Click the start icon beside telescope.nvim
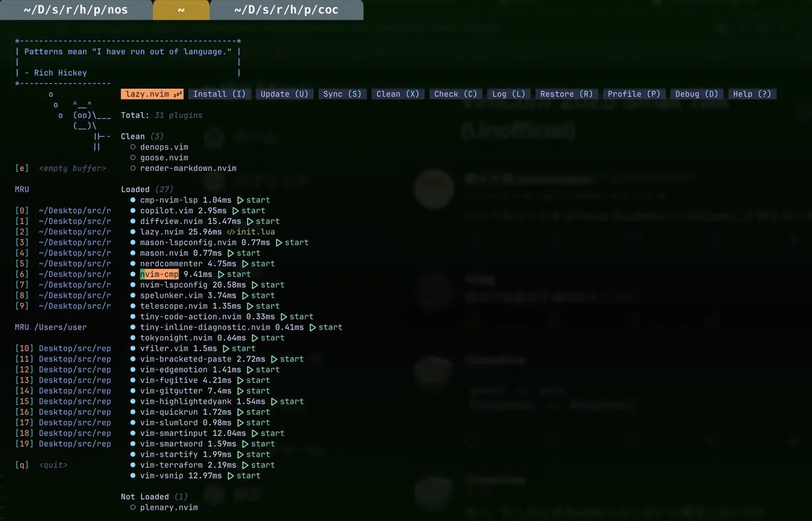 tap(250, 306)
